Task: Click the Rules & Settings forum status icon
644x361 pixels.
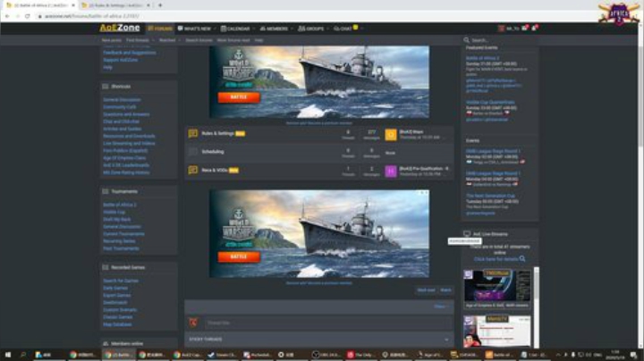Action: (x=192, y=134)
